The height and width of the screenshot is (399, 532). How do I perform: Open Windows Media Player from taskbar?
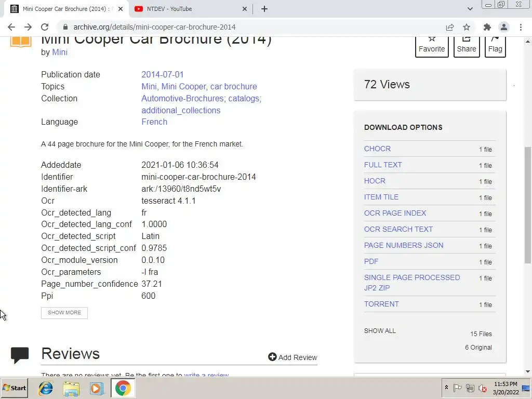97,388
